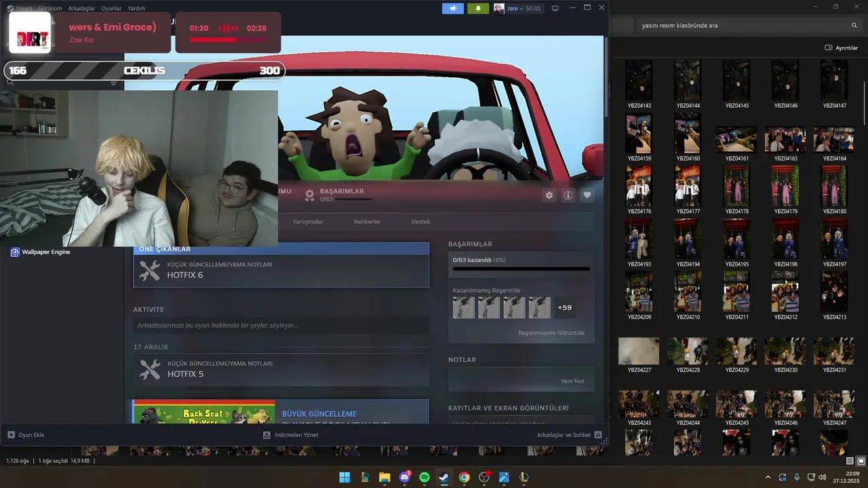868x488 pixels.
Task: Click the overlay music progress bar
Action: click(228, 40)
